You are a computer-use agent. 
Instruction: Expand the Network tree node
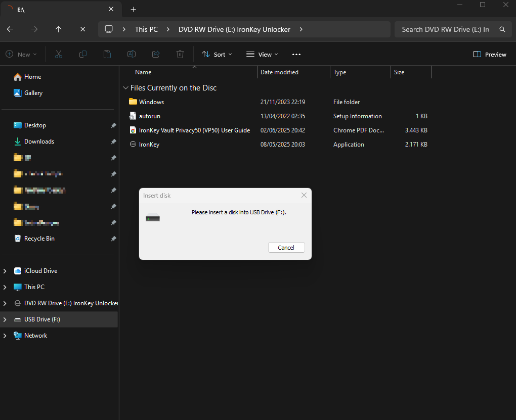pos(5,336)
